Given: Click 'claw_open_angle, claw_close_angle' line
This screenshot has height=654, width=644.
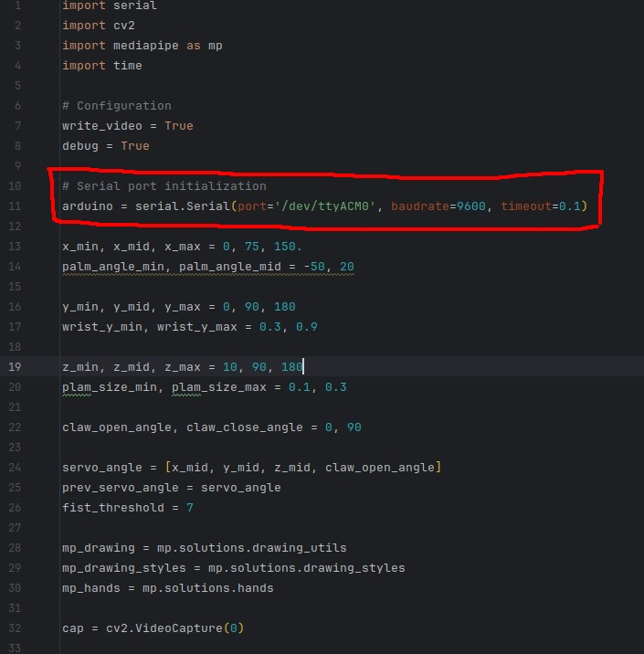Looking at the screenshot, I should tap(212, 427).
